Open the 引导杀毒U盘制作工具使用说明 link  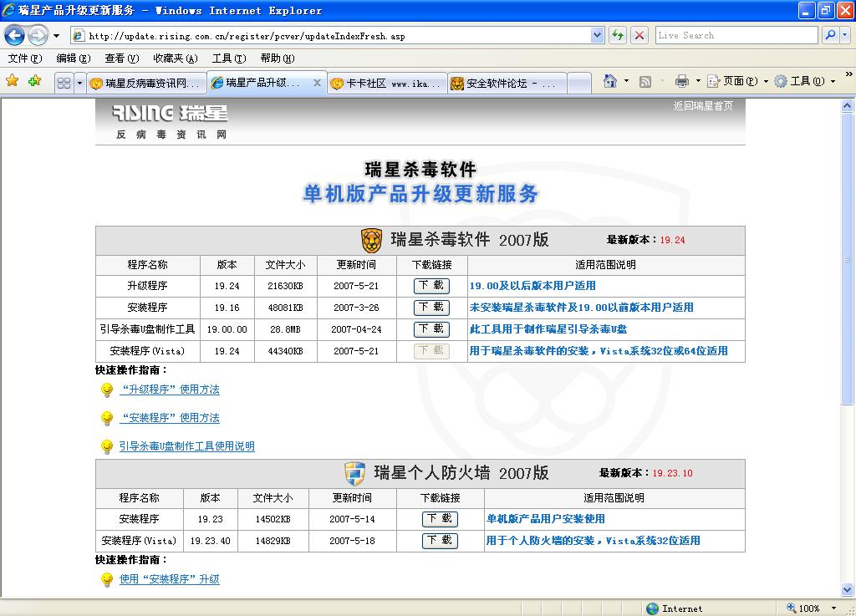pos(186,446)
